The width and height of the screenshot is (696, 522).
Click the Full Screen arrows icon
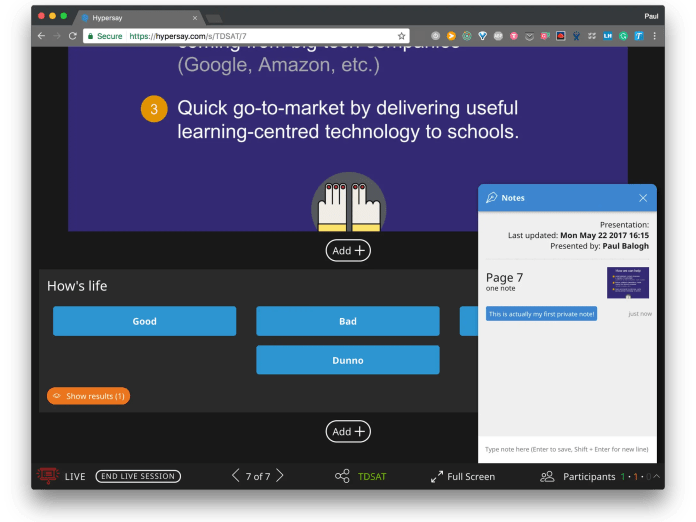point(437,476)
